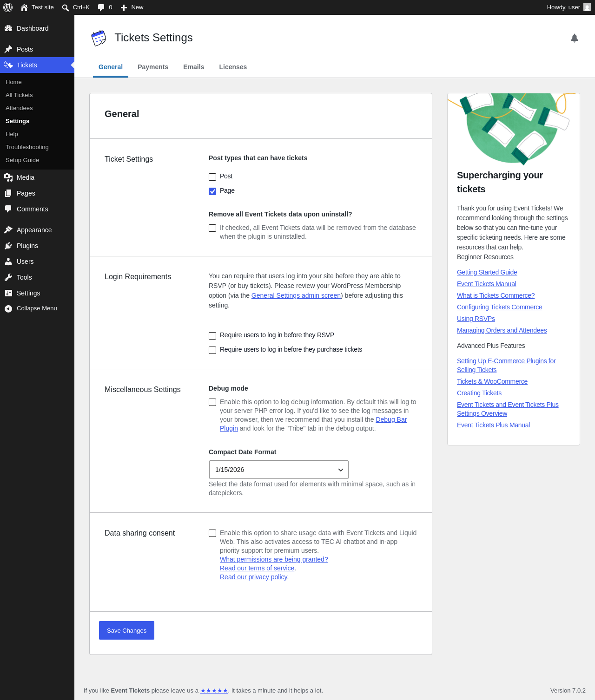Switch to the Licenses tab

pyautogui.click(x=233, y=67)
